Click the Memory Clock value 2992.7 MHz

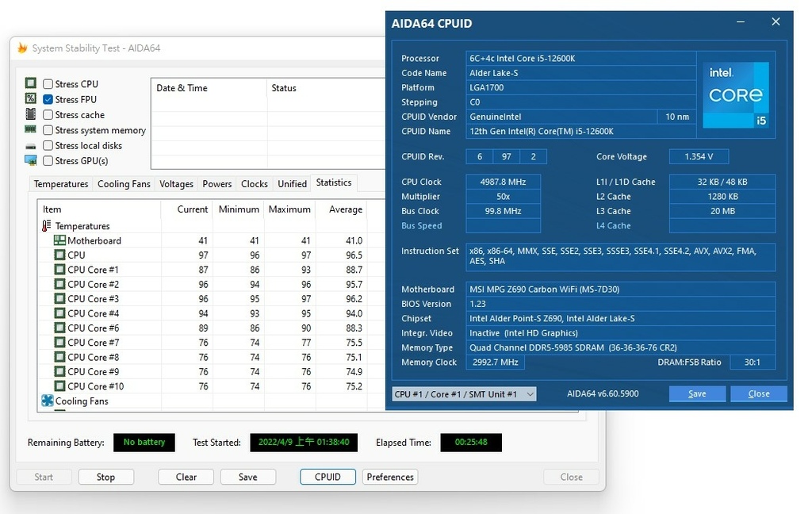pos(495,362)
